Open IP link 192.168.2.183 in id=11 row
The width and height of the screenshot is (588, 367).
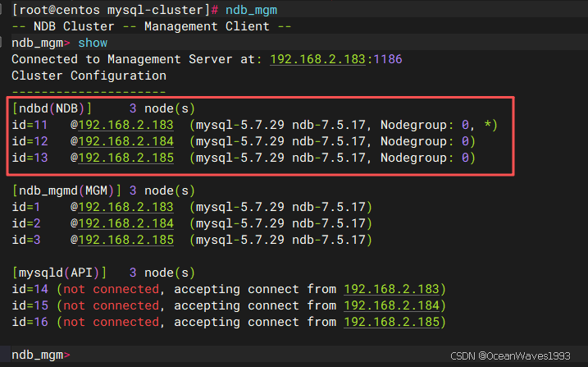click(126, 125)
